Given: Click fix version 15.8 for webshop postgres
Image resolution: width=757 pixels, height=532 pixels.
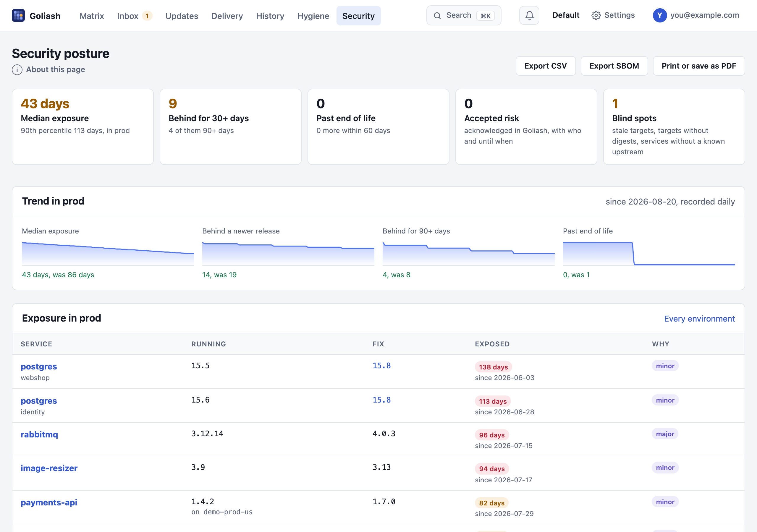Looking at the screenshot, I should 381,366.
